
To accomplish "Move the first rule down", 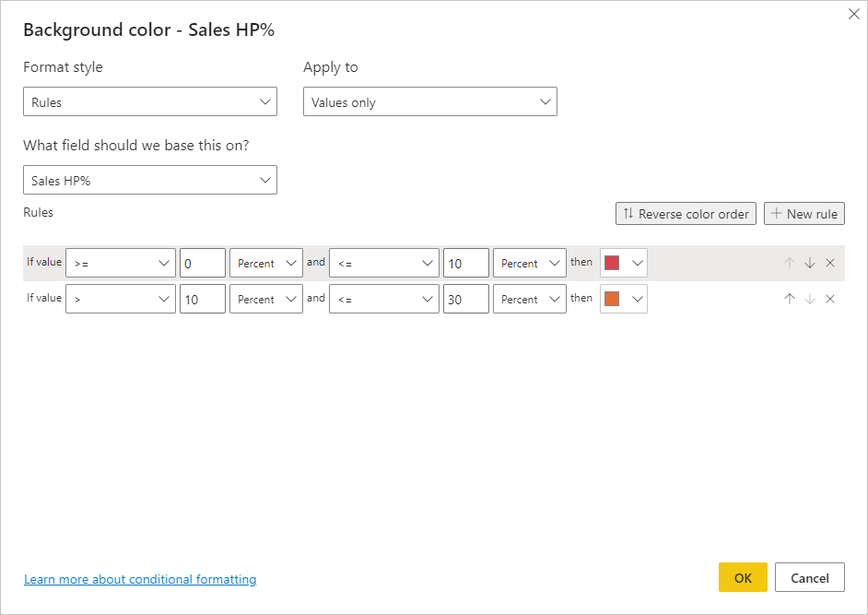I will pos(810,263).
